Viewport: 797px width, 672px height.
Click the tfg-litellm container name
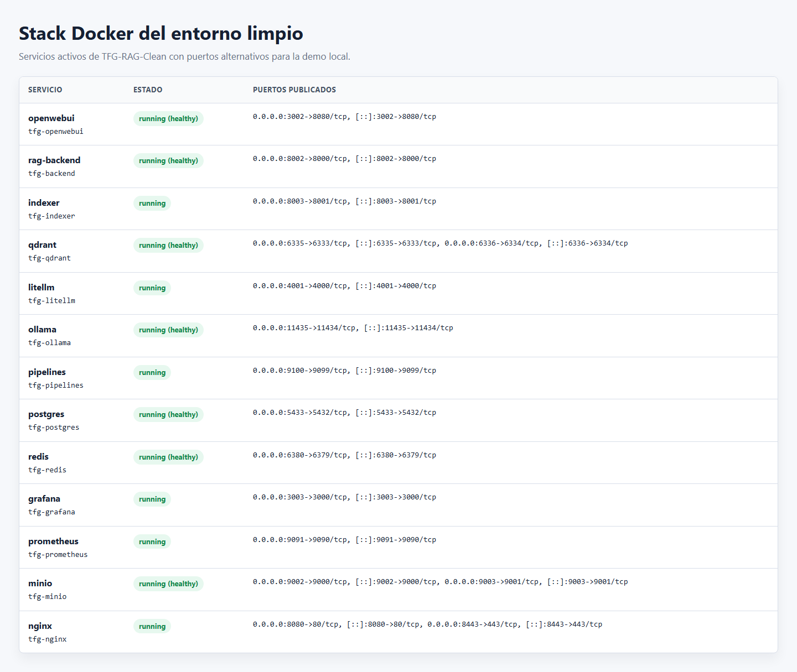51,301
